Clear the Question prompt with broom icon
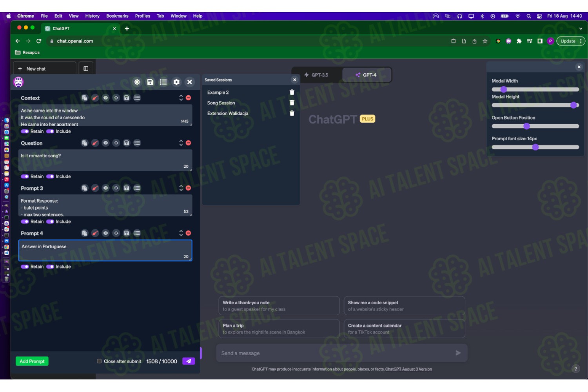Viewport: 588px width, 392px height. [x=95, y=143]
